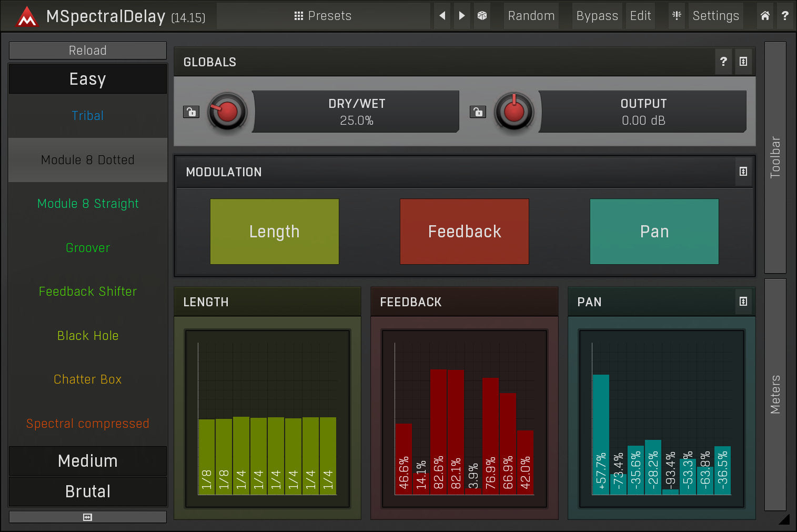Collapse the Pan panel
Screen dimensions: 797x532
point(743,302)
